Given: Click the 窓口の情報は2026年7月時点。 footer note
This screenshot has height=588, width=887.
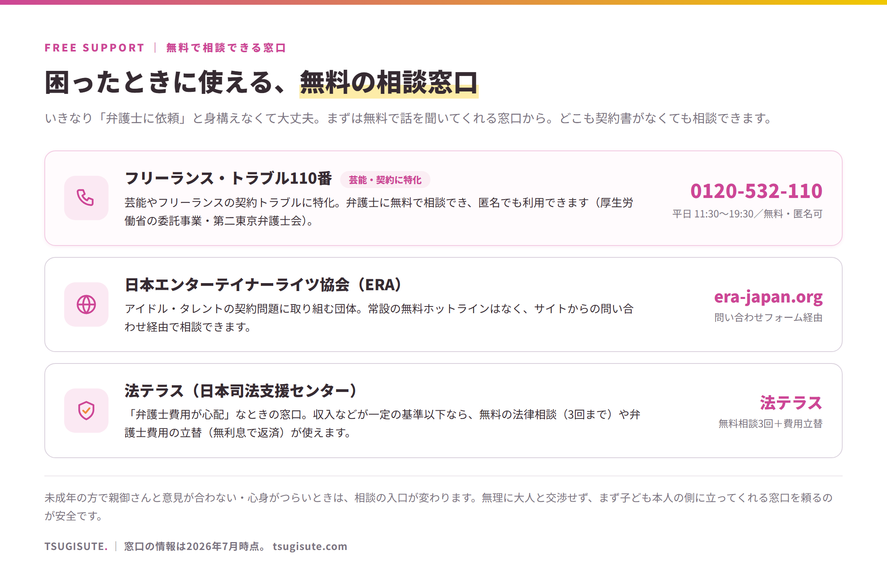Looking at the screenshot, I should (x=195, y=546).
